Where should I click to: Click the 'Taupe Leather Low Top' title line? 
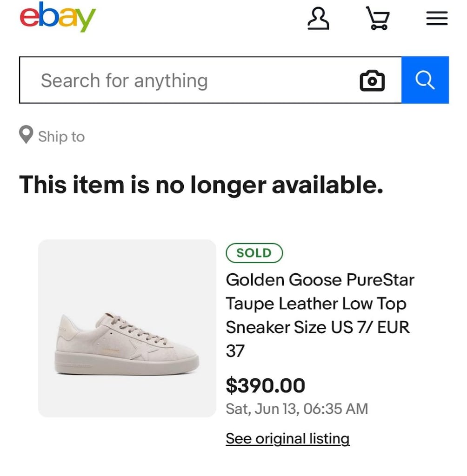[x=316, y=304]
